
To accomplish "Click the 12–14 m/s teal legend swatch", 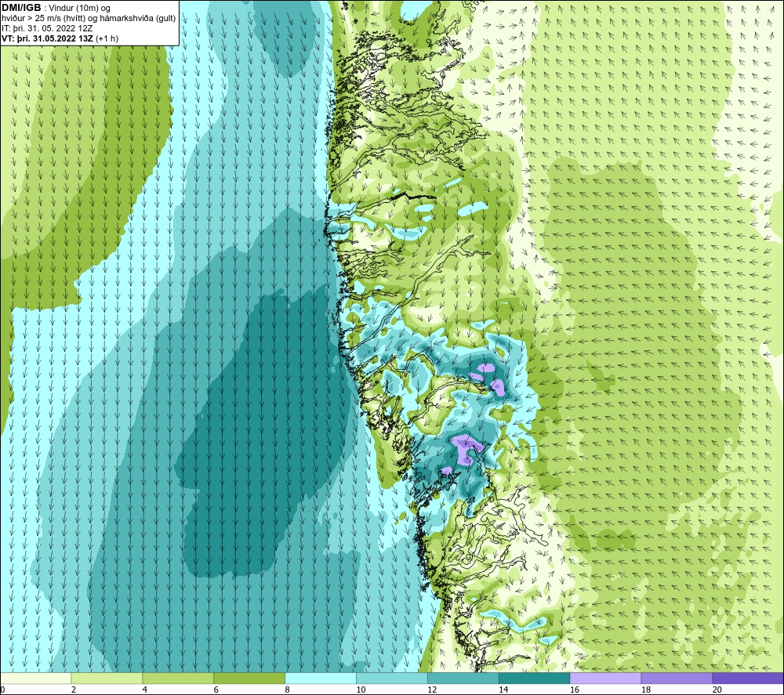I will point(463,678).
